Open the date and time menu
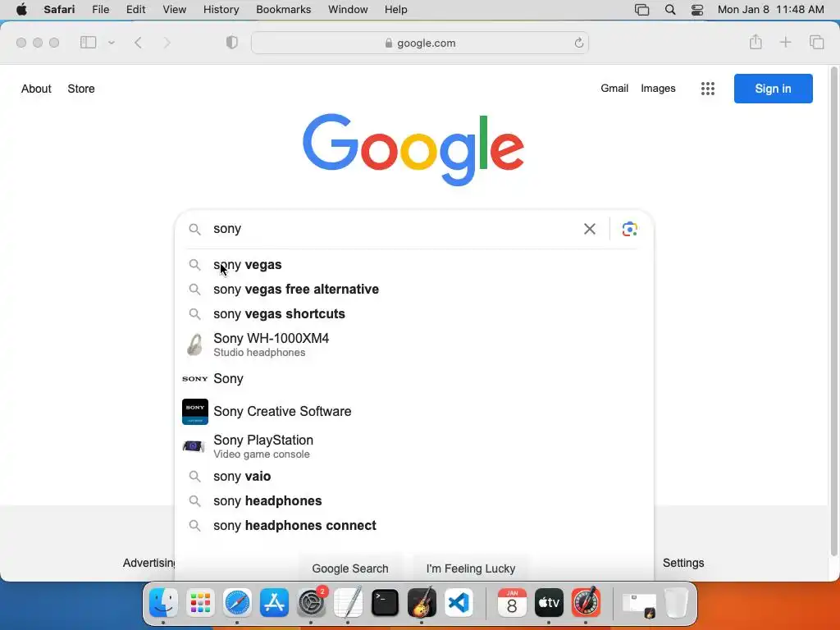The width and height of the screenshot is (840, 630). (770, 10)
